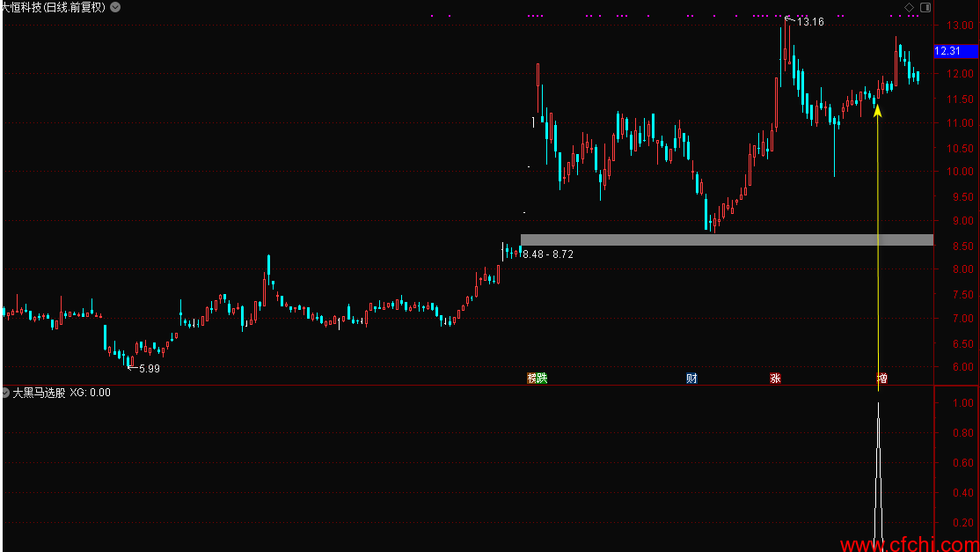980x552 pixels.
Task: Click the 0.80 indicator axis label
Action: 963,433
